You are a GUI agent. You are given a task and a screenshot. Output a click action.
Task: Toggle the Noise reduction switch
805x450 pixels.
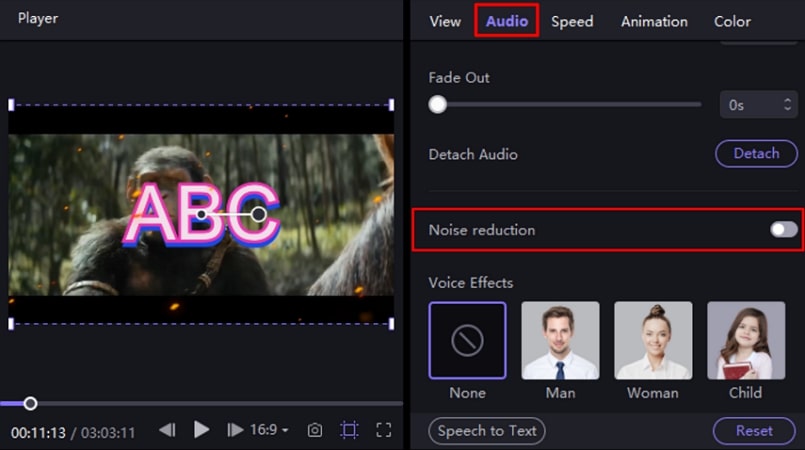(783, 229)
